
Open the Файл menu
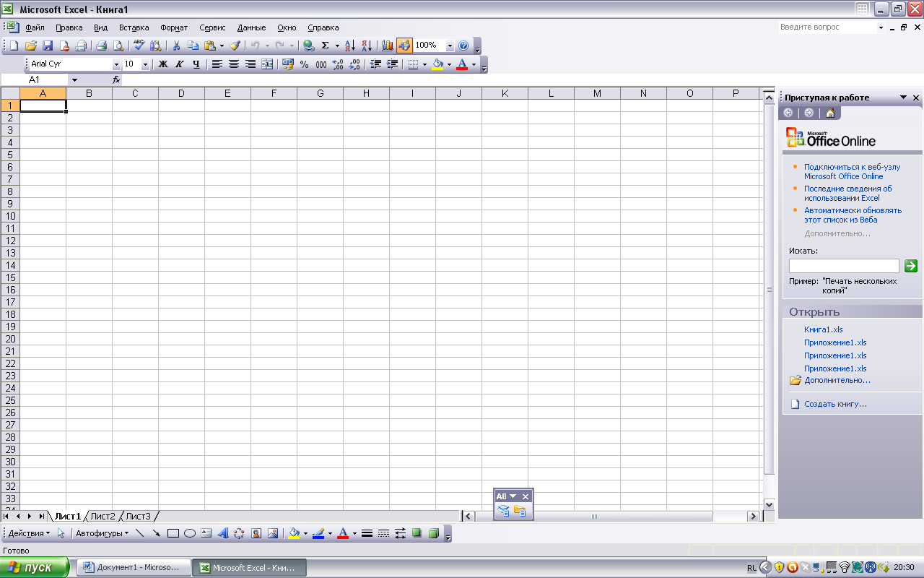pyautogui.click(x=35, y=27)
